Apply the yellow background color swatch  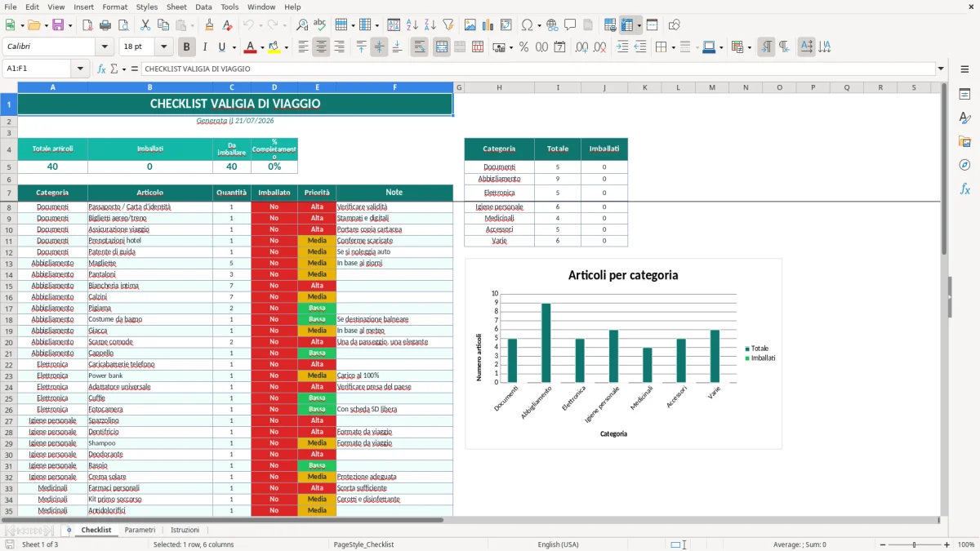[274, 47]
